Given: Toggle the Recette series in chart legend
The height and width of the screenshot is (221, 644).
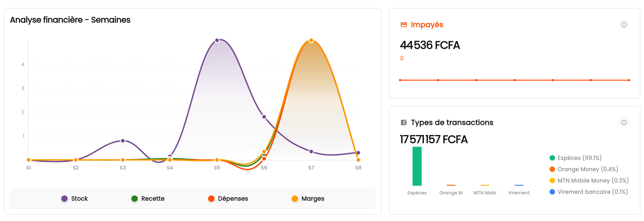Looking at the screenshot, I should point(148,199).
